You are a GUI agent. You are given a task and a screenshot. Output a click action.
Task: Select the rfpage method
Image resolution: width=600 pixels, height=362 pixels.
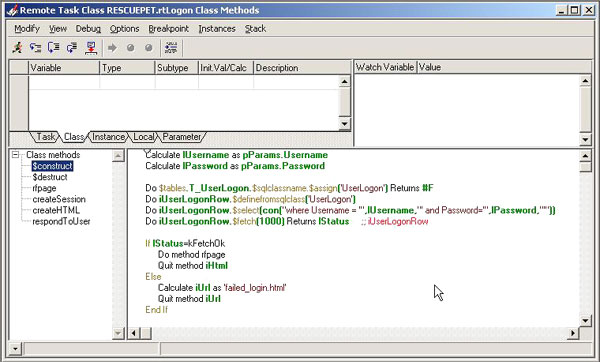[44, 188]
